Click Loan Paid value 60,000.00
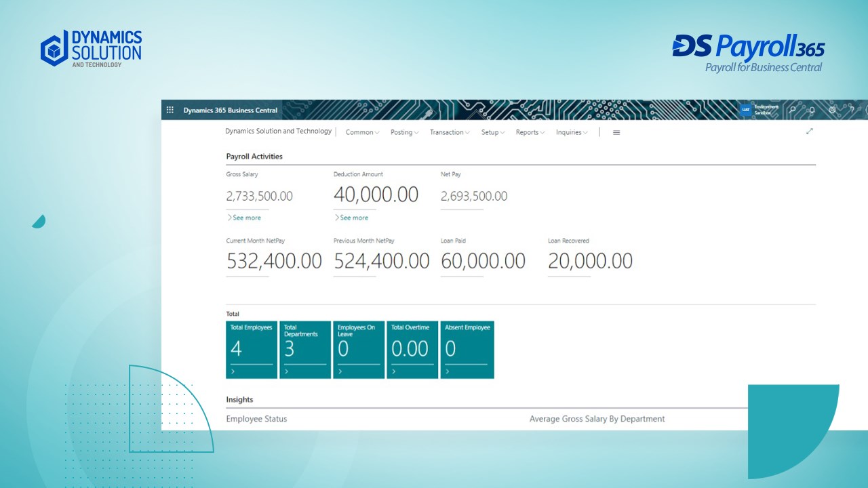The width and height of the screenshot is (868, 488). click(x=483, y=261)
